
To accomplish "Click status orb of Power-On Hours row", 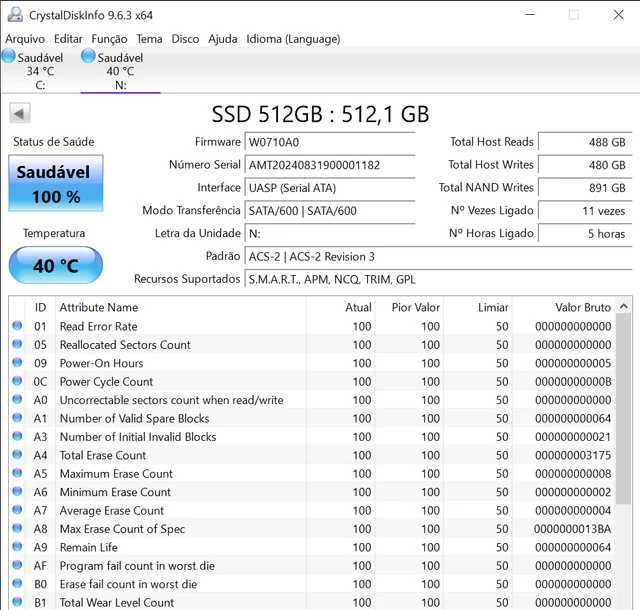I will (17, 362).
